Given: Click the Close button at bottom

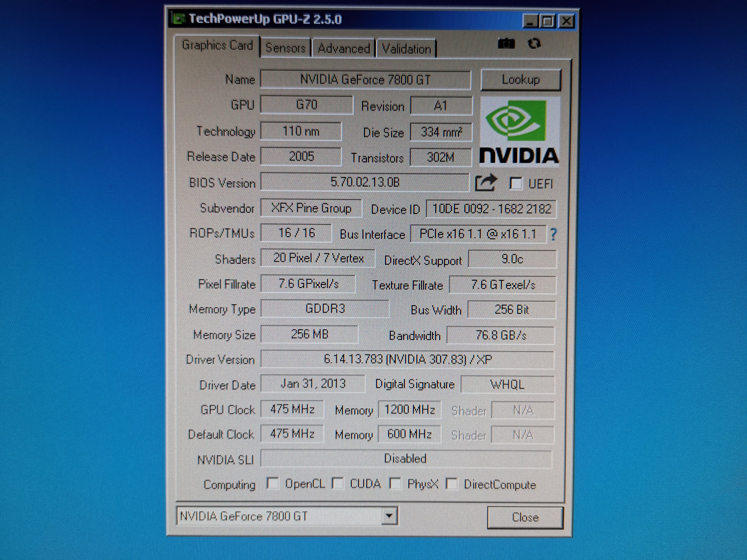Looking at the screenshot, I should [x=525, y=517].
